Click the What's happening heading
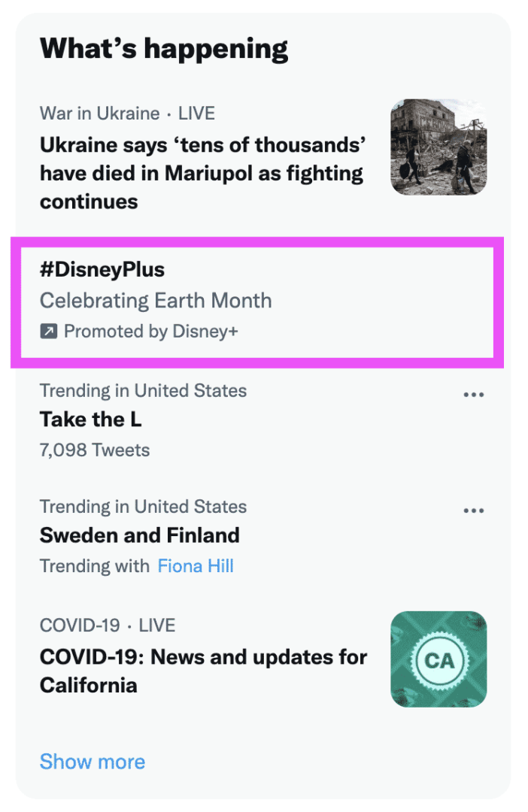 (164, 49)
